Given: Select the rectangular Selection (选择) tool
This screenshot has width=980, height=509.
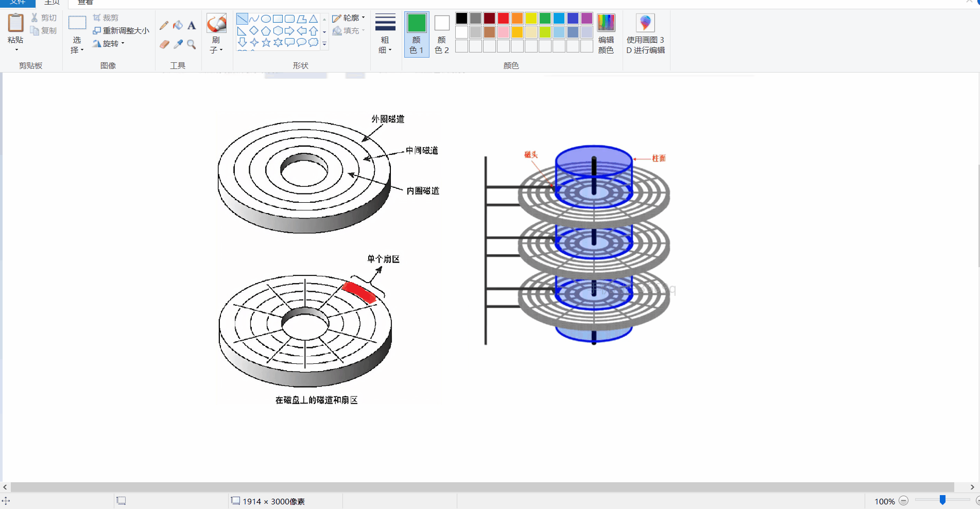Looking at the screenshot, I should (x=77, y=24).
